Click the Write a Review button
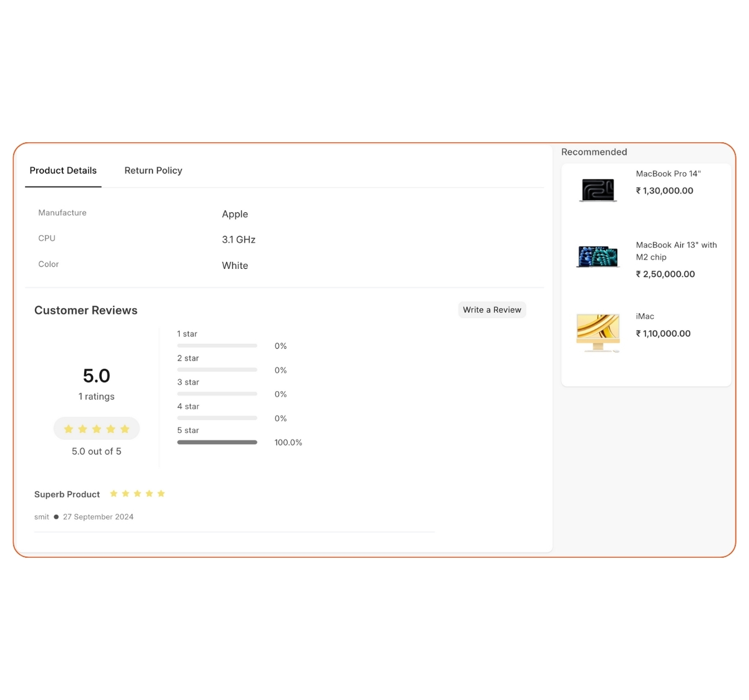 [x=492, y=309]
